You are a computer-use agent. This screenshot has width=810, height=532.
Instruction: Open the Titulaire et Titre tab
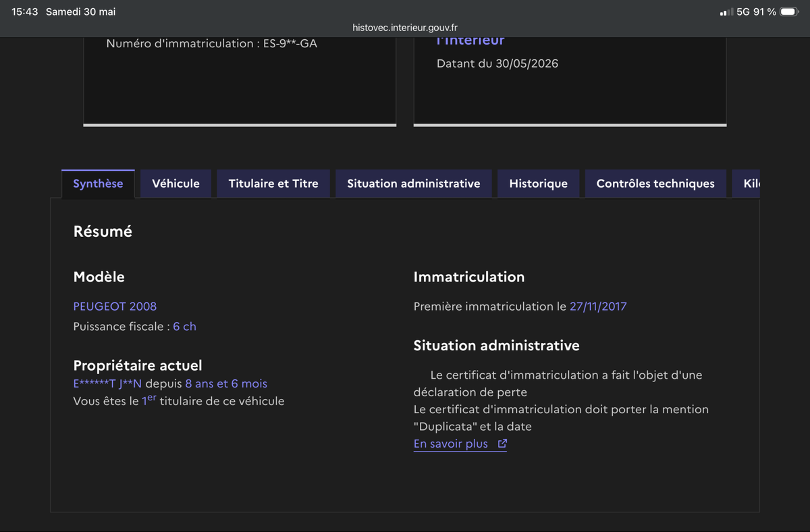(x=273, y=184)
